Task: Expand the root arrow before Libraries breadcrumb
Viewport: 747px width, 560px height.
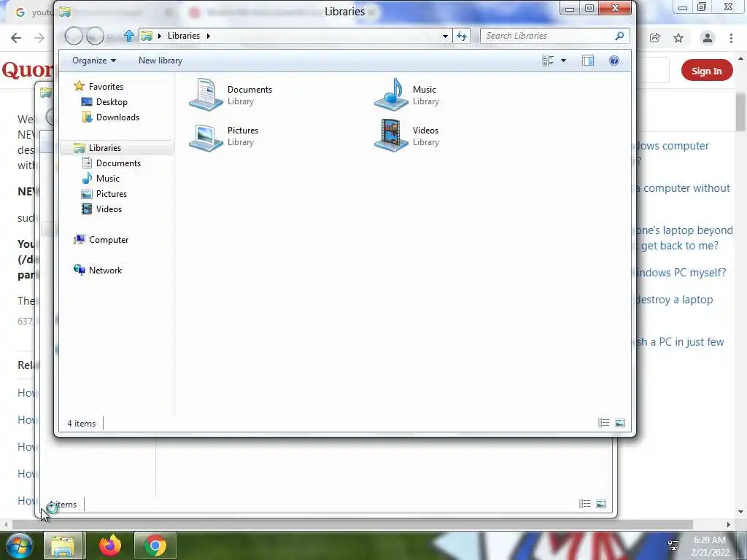Action: 160,36
